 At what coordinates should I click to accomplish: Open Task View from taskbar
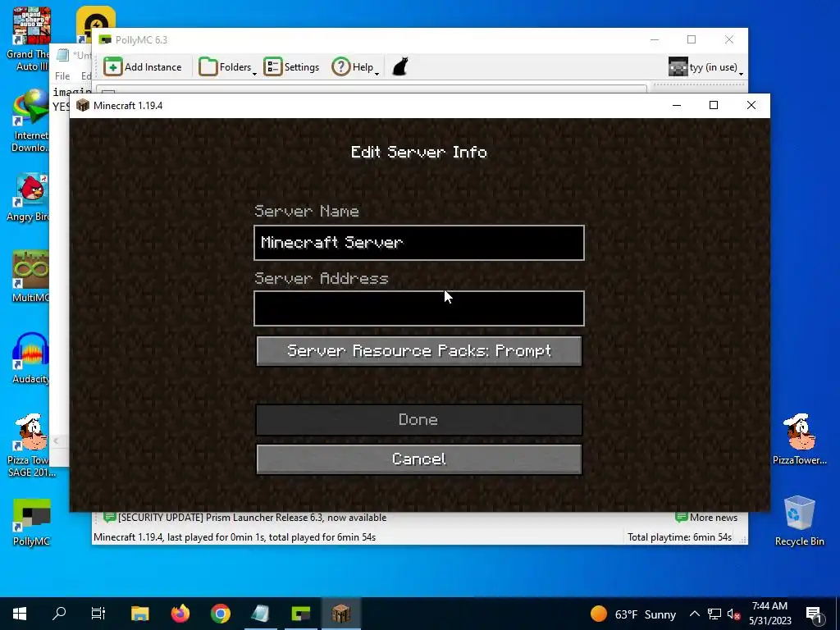tap(98, 614)
